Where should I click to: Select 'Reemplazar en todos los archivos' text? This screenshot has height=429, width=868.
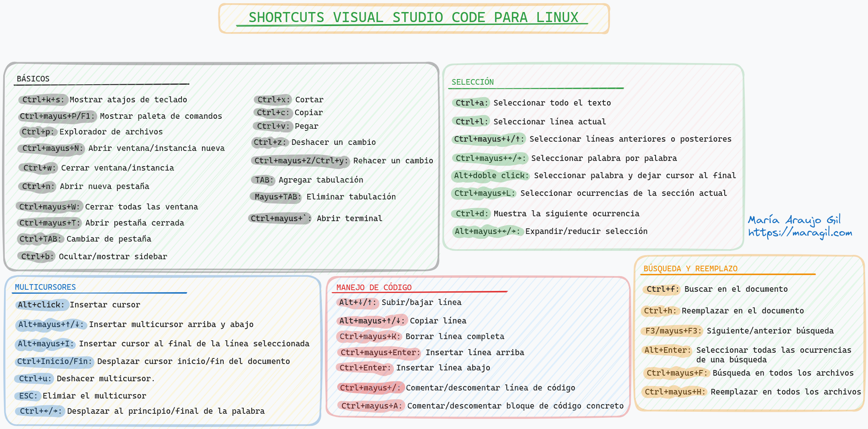[x=786, y=392]
